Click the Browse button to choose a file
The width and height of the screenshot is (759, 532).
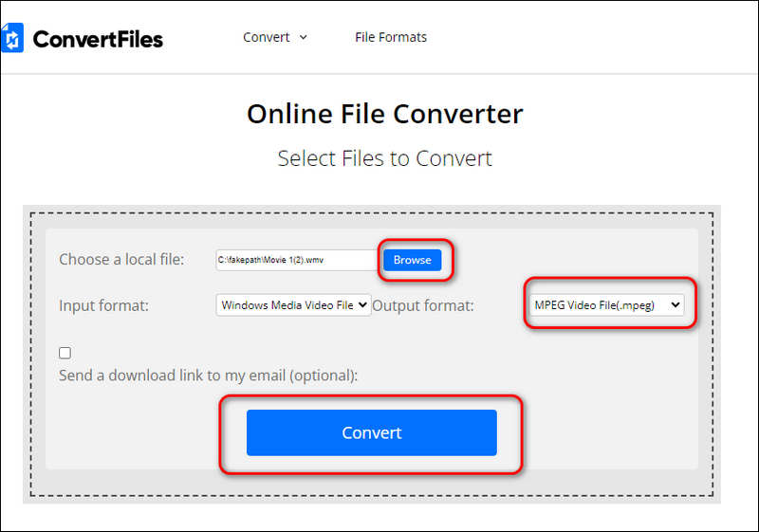click(x=413, y=260)
